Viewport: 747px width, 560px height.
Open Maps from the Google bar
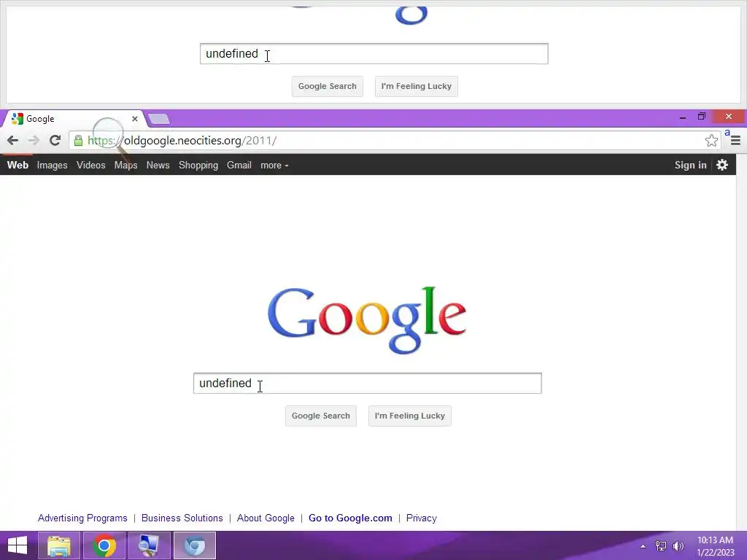pyautogui.click(x=125, y=166)
